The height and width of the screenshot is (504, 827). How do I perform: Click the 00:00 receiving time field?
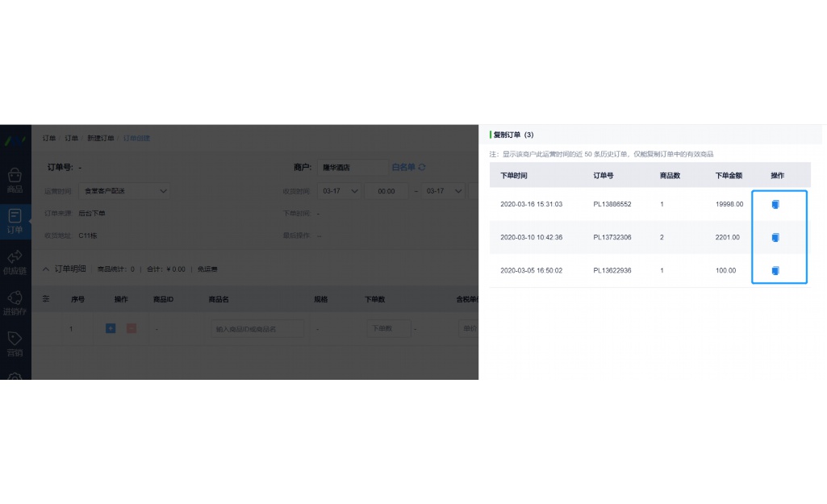click(386, 191)
